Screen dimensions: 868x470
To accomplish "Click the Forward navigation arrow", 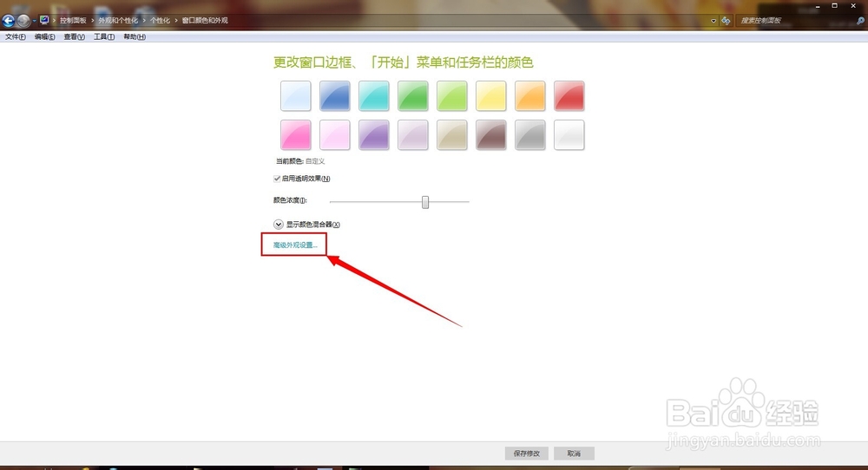I will [23, 21].
